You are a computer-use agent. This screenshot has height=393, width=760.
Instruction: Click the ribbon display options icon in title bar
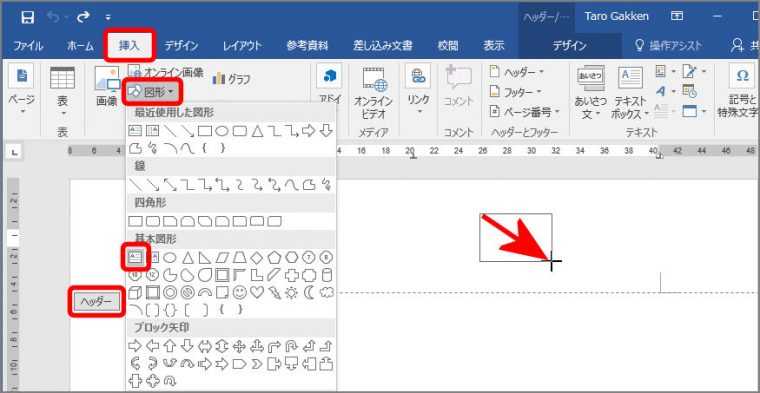(677, 16)
